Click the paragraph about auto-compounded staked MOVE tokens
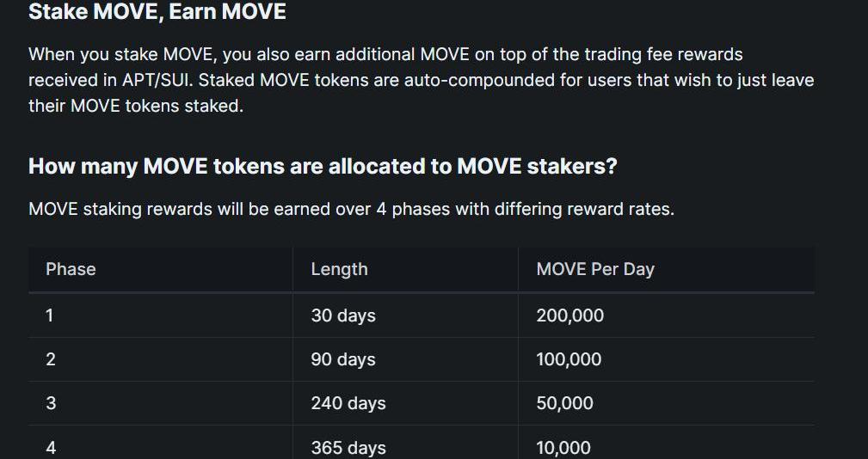This screenshot has width=868, height=459. point(421,81)
